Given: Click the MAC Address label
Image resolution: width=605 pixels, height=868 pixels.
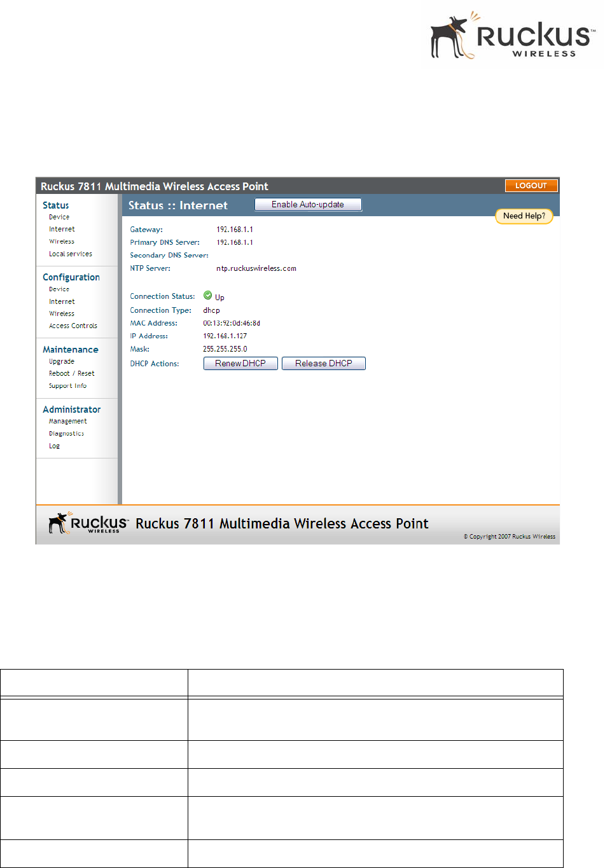Looking at the screenshot, I should pyautogui.click(x=154, y=323).
